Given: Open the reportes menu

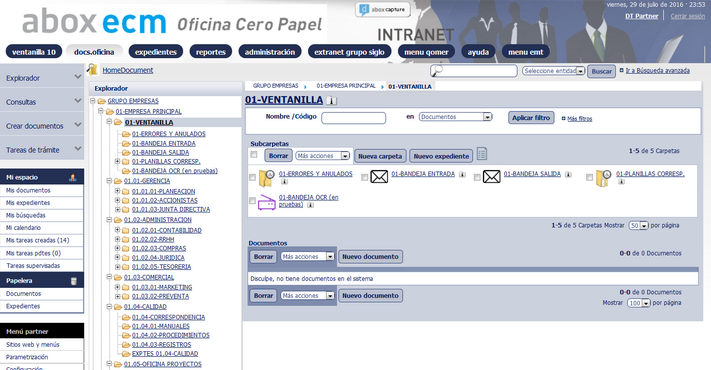Looking at the screenshot, I should tap(210, 52).
